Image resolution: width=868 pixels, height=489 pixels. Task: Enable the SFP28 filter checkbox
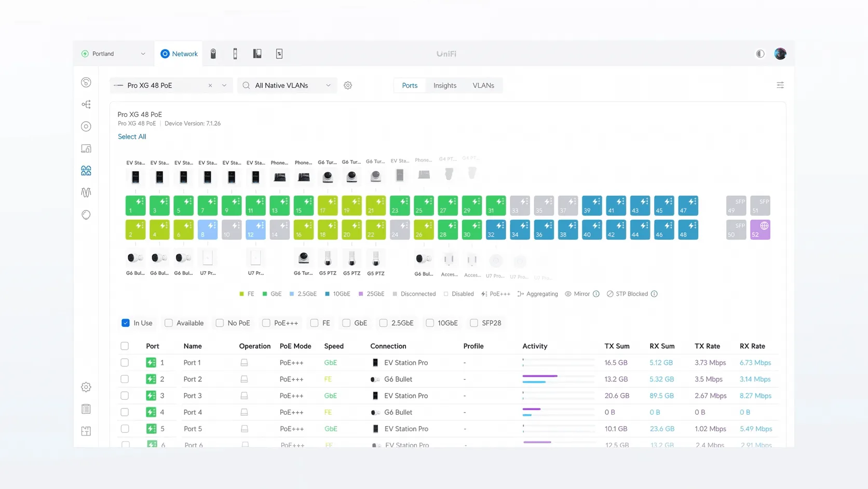pos(474,323)
